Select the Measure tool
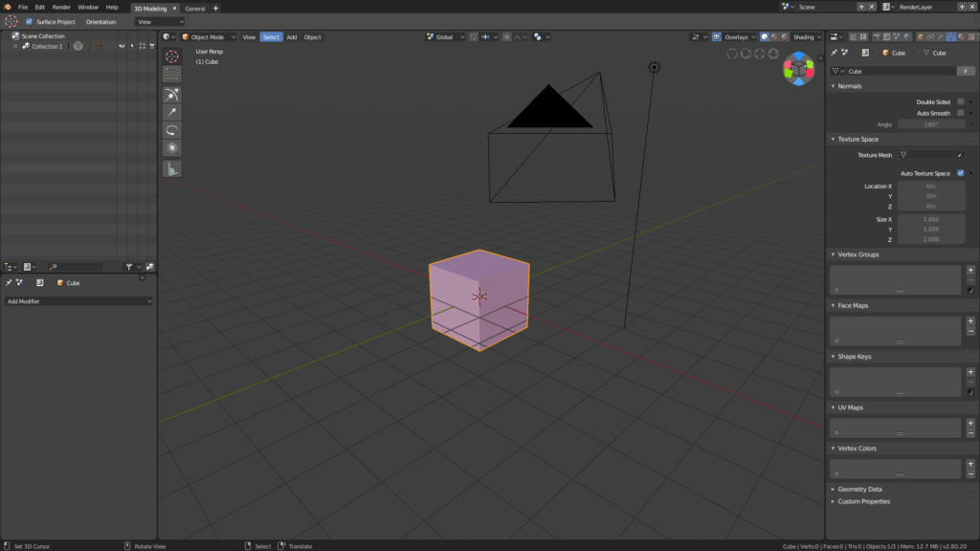The width and height of the screenshot is (980, 551). coord(171,168)
